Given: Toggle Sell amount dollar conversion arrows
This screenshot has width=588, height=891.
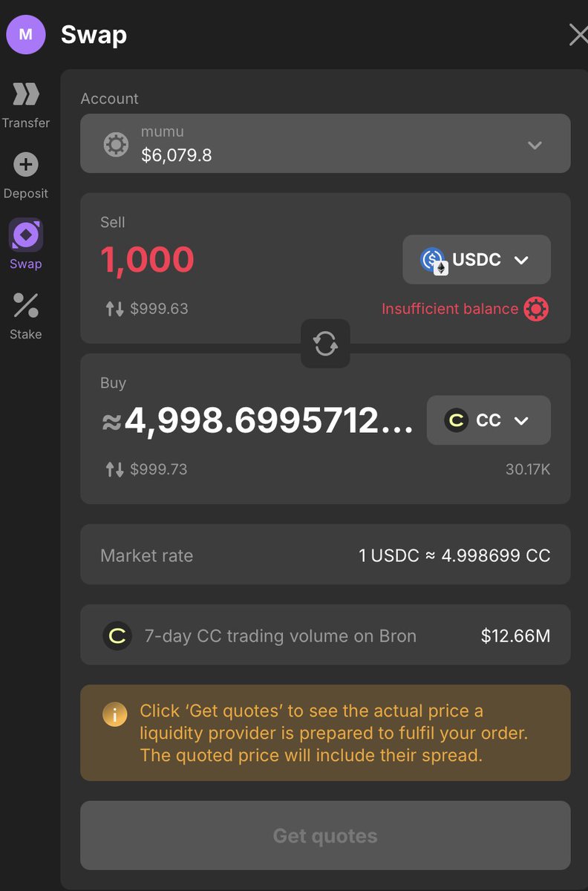Looking at the screenshot, I should tap(114, 309).
